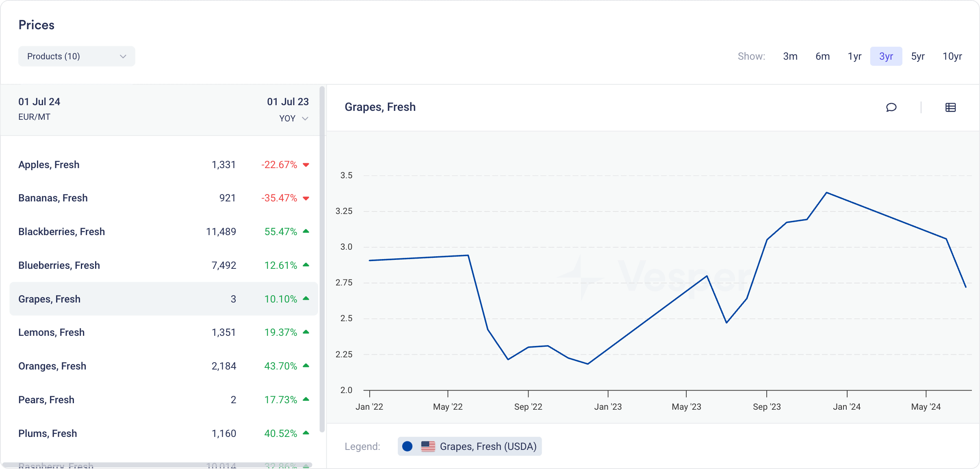Toggle Grapes, Fresh (USDA) legend item
This screenshot has width=980, height=469.
pyautogui.click(x=470, y=446)
